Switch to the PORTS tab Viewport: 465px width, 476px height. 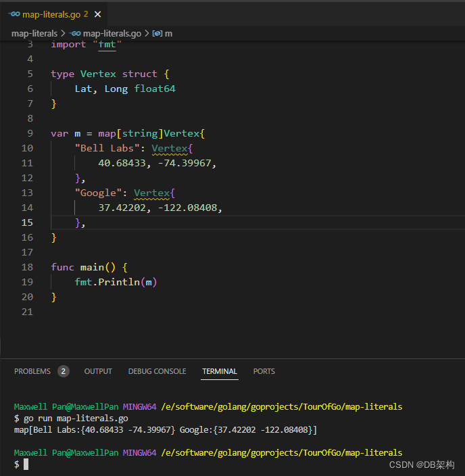point(264,371)
